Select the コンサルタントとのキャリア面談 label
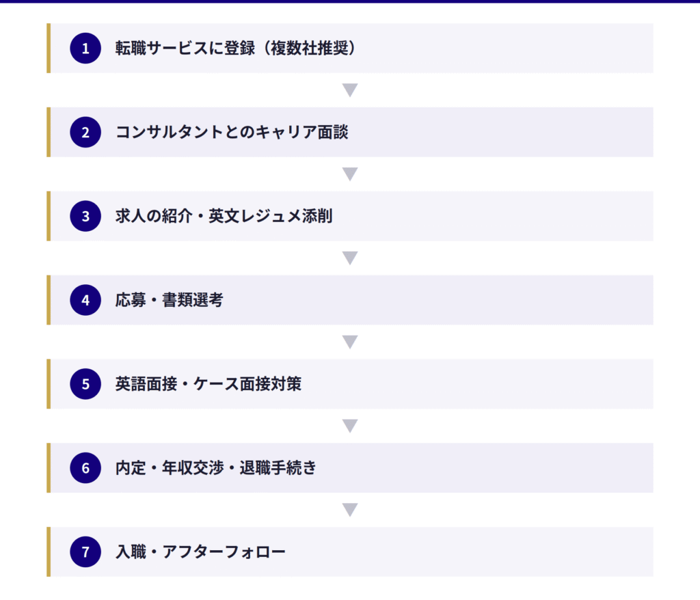Screen dimensions: 700x600 232,132
